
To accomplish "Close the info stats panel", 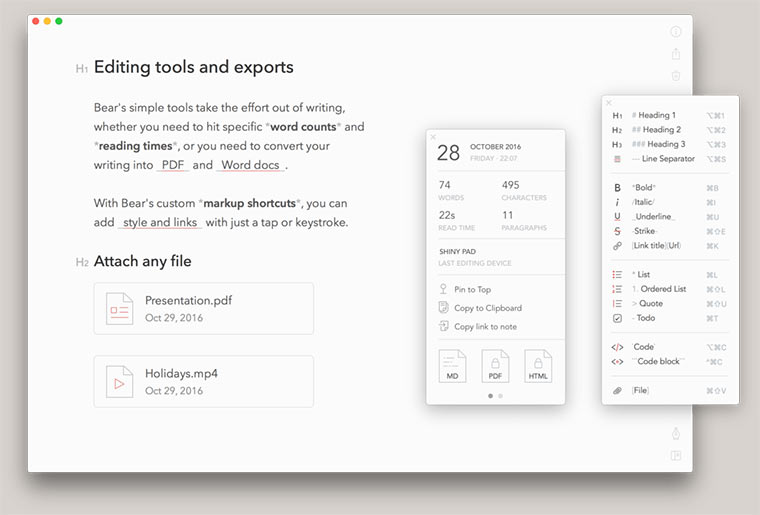I will tap(433, 137).
